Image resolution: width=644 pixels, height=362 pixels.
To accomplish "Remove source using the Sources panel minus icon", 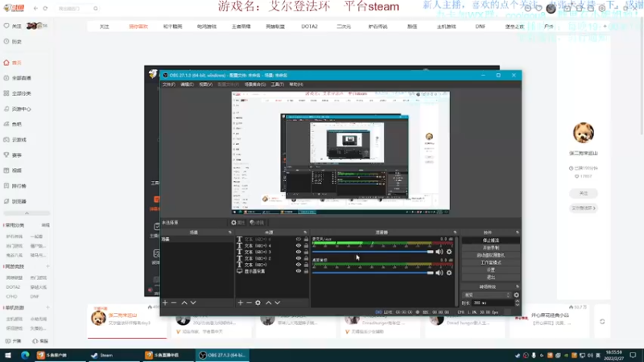I will [x=249, y=303].
